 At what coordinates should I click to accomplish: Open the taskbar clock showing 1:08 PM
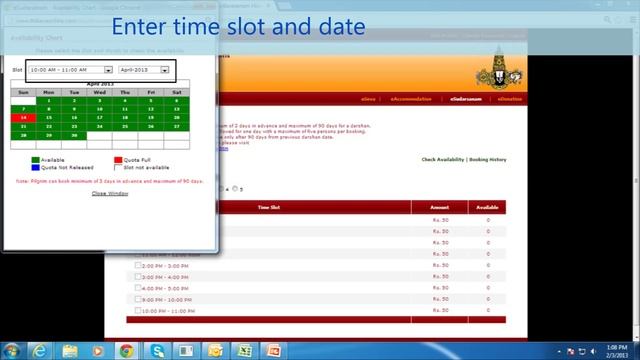point(617,351)
